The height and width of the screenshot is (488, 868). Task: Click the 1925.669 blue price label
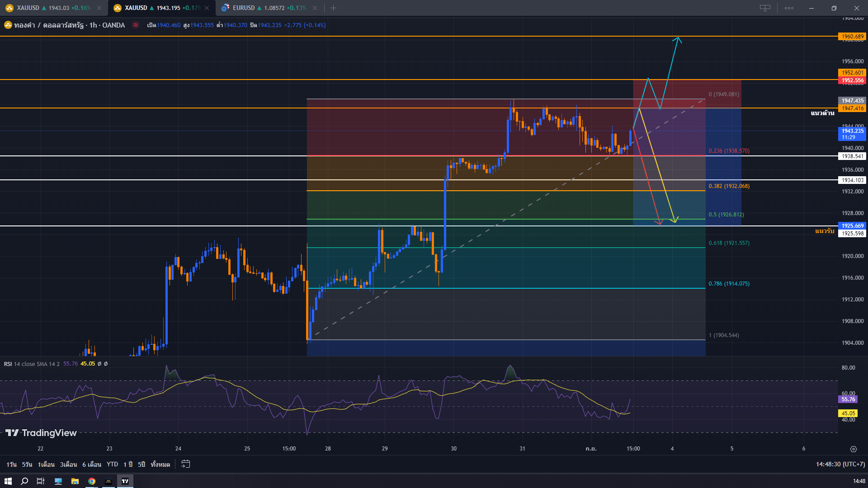click(x=852, y=225)
